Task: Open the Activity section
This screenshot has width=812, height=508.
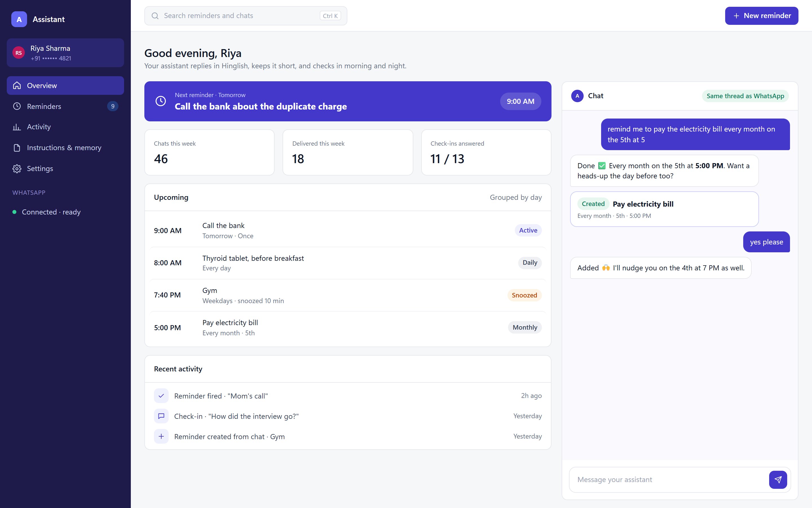Action: click(65, 127)
